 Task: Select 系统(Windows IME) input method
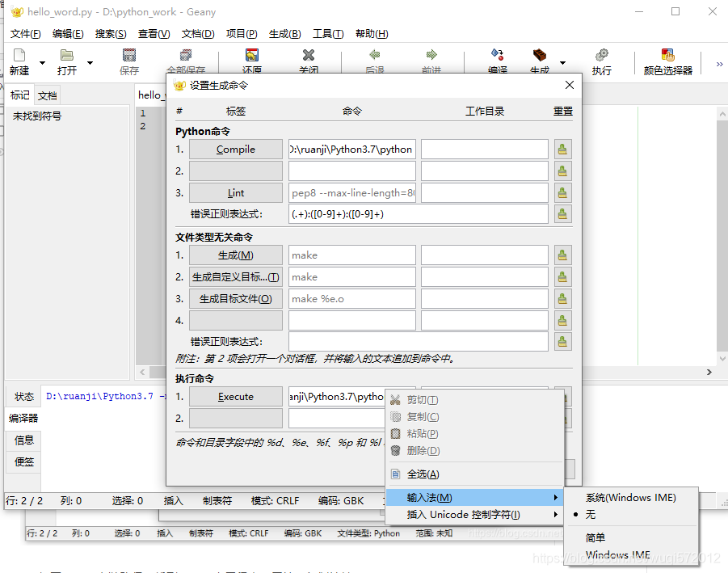tap(630, 498)
